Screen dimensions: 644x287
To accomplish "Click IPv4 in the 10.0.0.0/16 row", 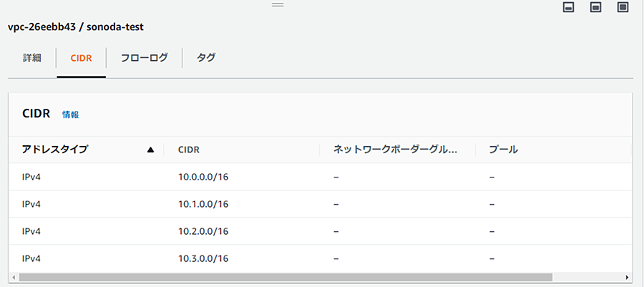I will coord(31,177).
